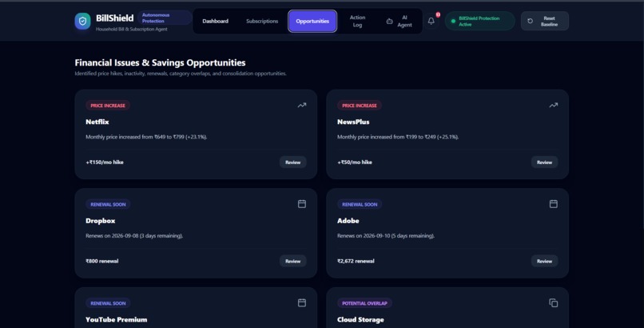Click the Renewal Soon tag on Dropbox
This screenshot has height=328, width=644.
[108, 204]
